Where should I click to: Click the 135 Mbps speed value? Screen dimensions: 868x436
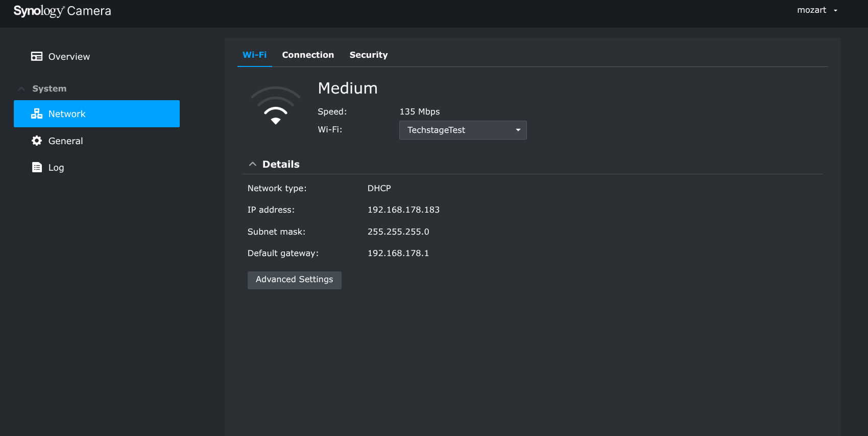tap(419, 111)
